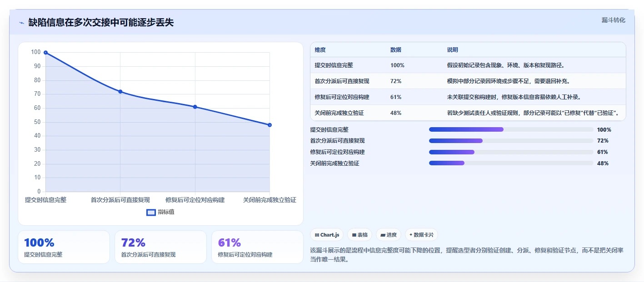This screenshot has width=644, height=282.
Task: Click the 48% value in the table
Action: 395,113
